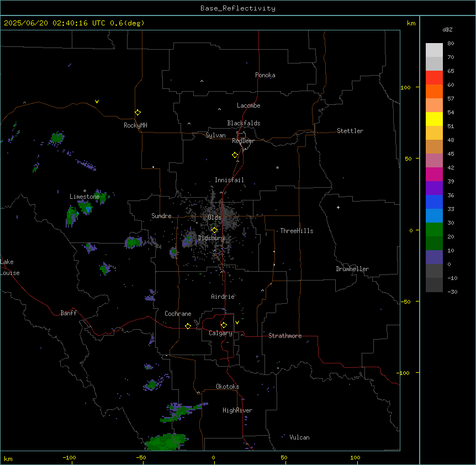Pick the orange 57-60 dBZ legend color
The width and height of the screenshot is (476, 465).
click(x=434, y=91)
